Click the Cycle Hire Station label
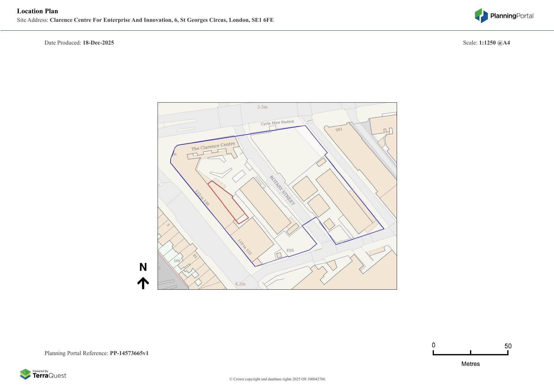This screenshot has height=392, width=554. click(x=277, y=123)
